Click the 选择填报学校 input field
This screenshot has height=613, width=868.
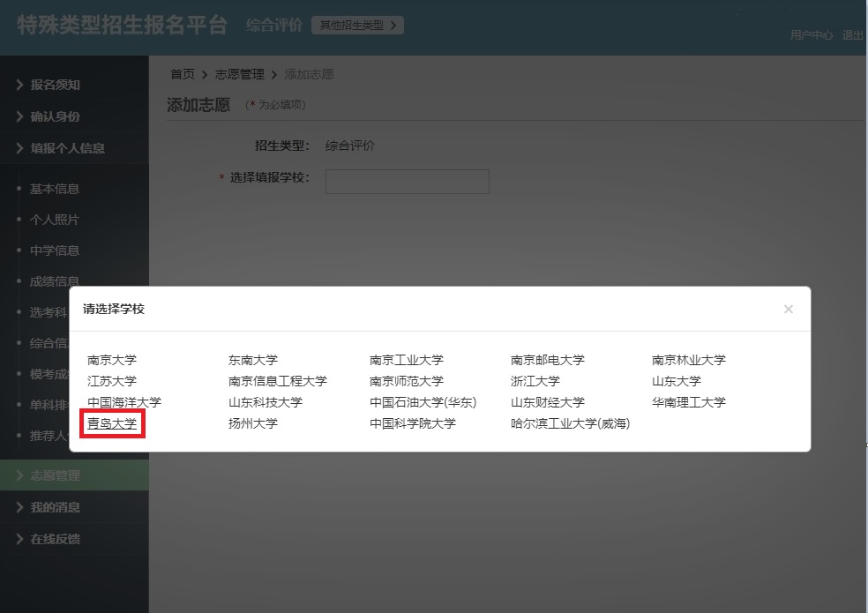point(408,182)
